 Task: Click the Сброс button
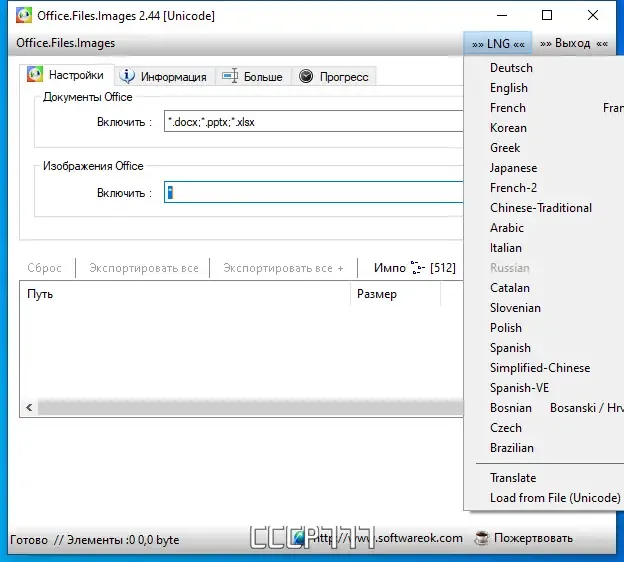[x=44, y=268]
